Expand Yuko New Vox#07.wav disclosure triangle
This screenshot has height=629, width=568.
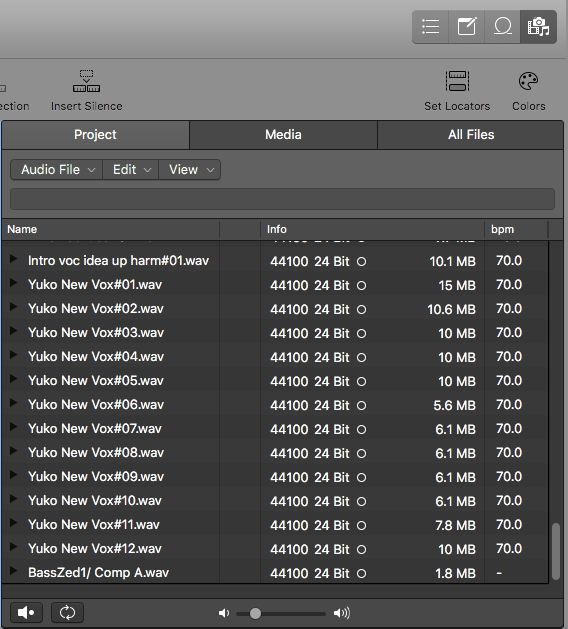(13, 427)
